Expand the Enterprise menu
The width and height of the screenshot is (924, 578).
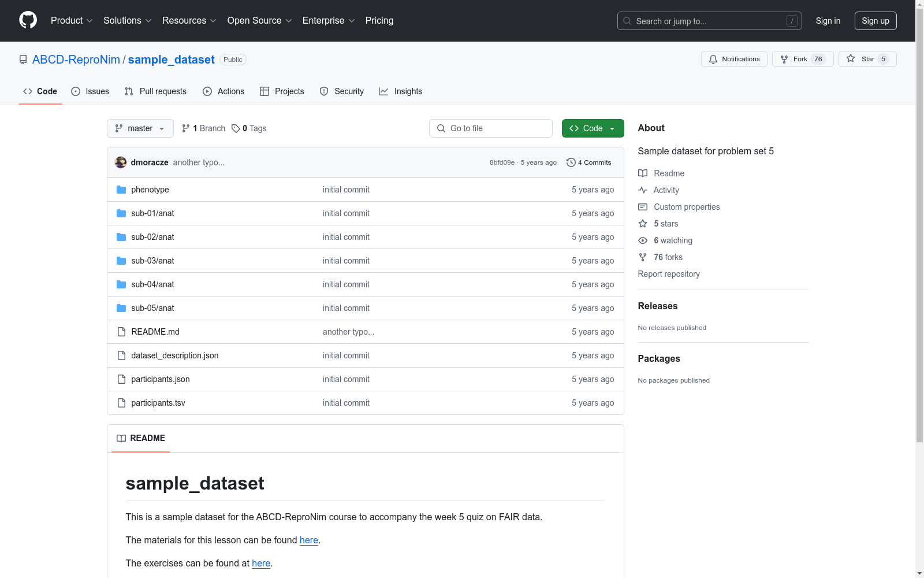pyautogui.click(x=329, y=21)
